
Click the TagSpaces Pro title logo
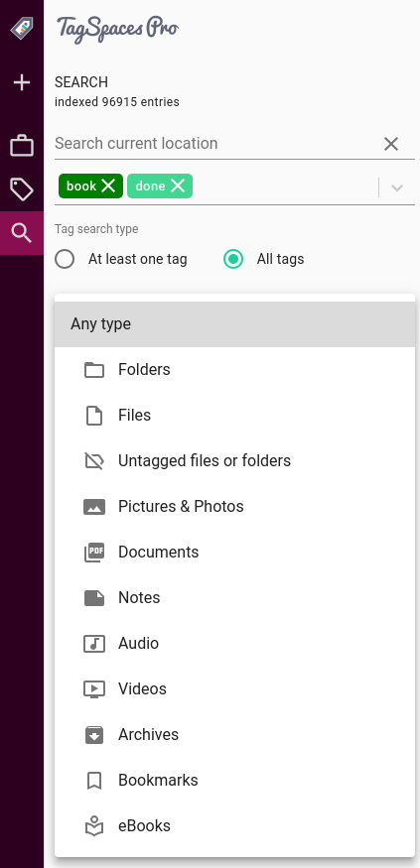tap(117, 28)
